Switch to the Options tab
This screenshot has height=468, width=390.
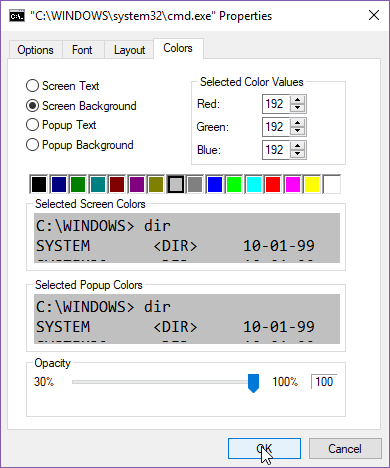[35, 50]
